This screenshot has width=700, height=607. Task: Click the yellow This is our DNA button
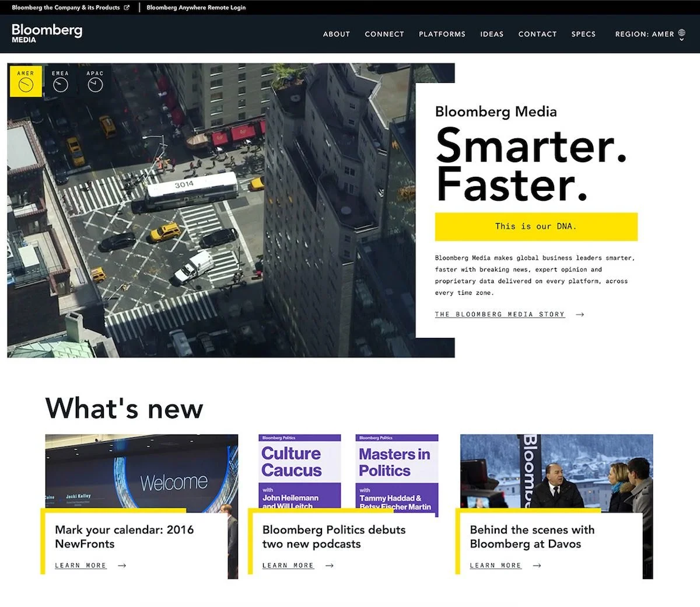(536, 226)
